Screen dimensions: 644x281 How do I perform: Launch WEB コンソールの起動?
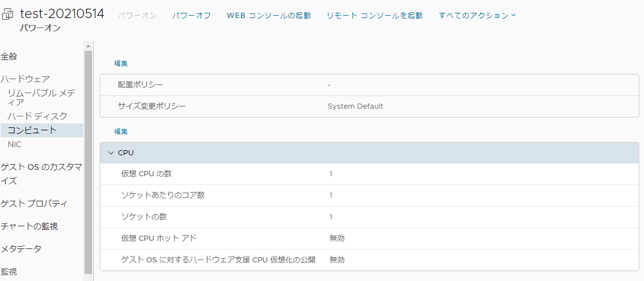click(269, 15)
